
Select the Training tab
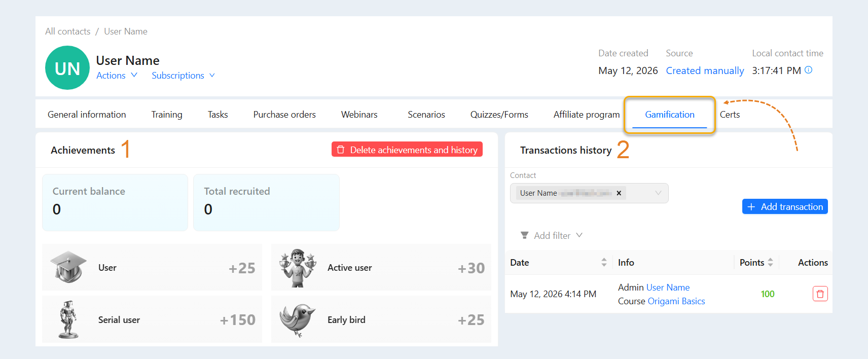[x=167, y=115]
